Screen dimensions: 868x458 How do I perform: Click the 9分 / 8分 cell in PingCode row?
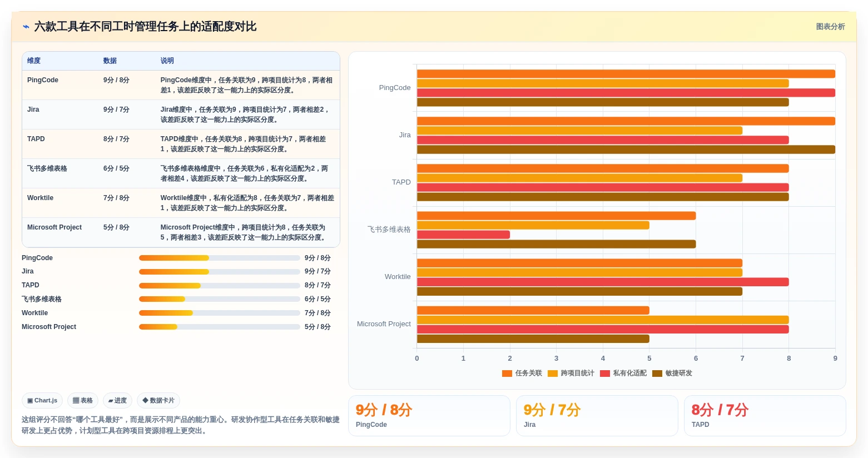point(116,80)
